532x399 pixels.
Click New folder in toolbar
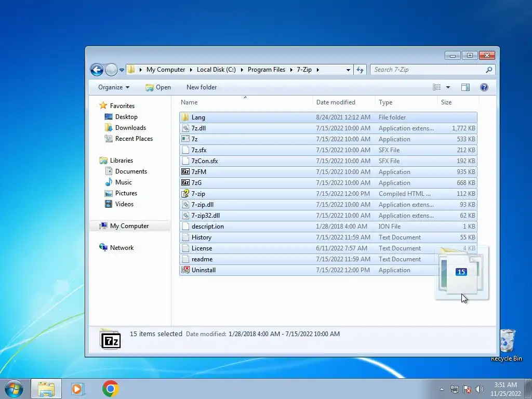click(x=202, y=87)
